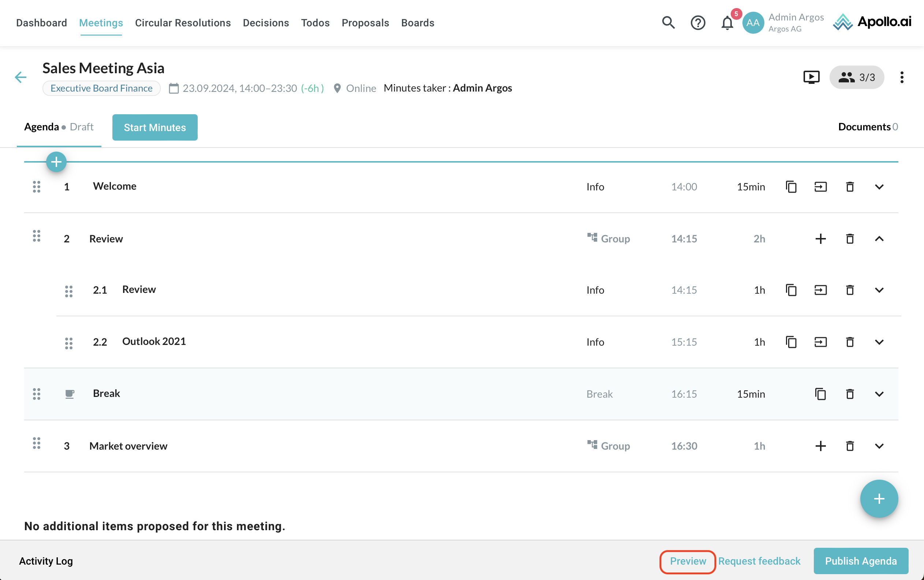Expand the Break item chevron
Image resolution: width=924 pixels, height=580 pixels.
[x=879, y=394]
